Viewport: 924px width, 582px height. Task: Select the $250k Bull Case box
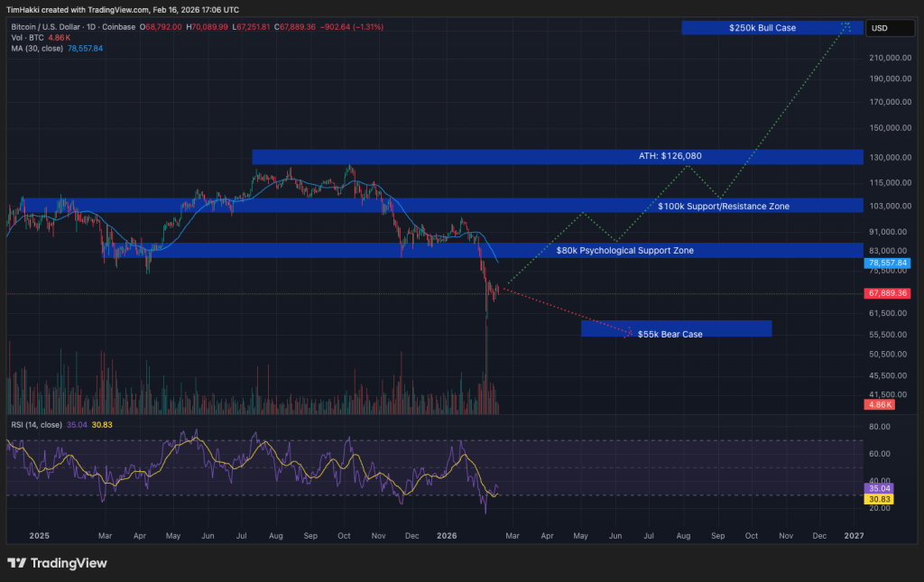(762, 28)
